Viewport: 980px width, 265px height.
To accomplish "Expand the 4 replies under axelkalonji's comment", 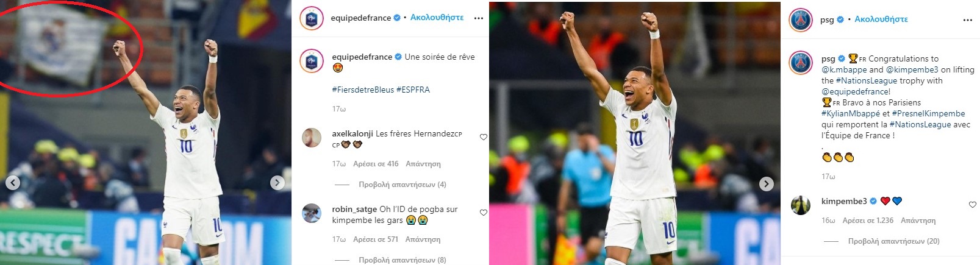I will (x=402, y=185).
